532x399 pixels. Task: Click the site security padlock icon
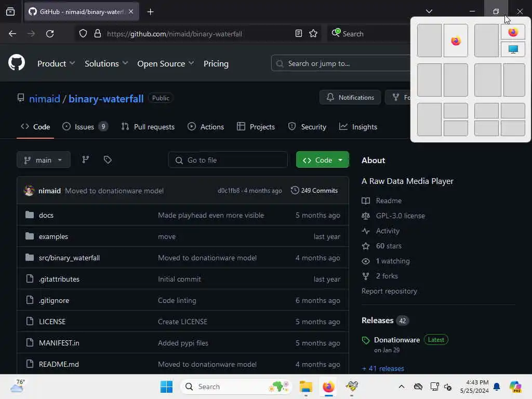[x=98, y=34]
